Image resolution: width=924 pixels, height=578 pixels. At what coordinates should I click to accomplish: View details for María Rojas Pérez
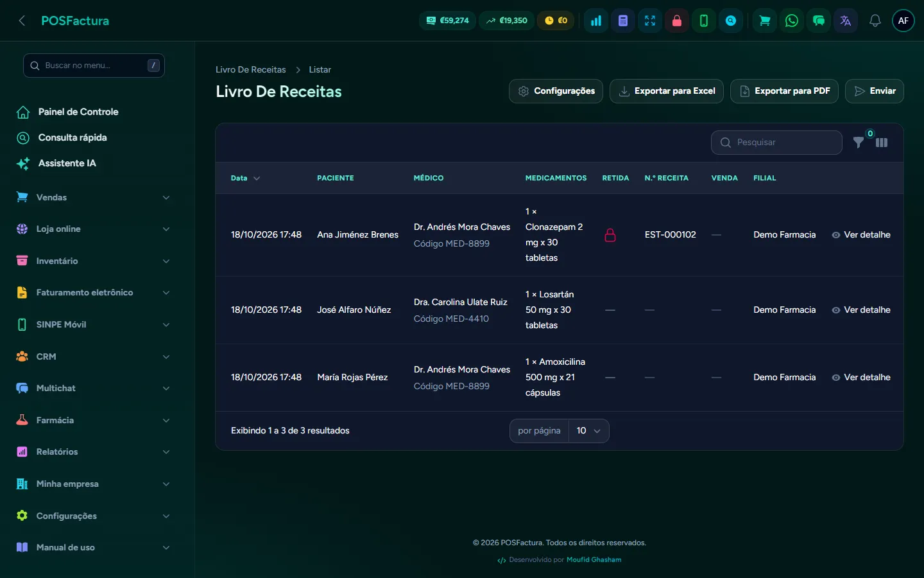coord(861,378)
